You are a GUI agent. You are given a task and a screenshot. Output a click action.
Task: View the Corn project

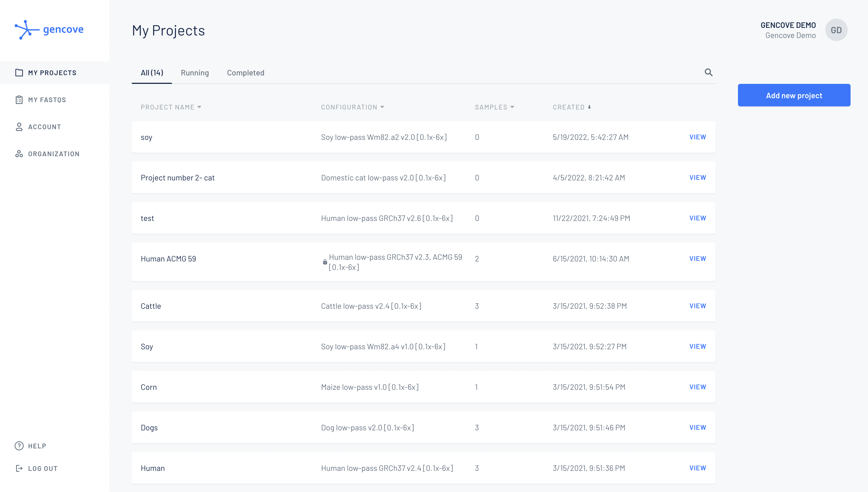(697, 387)
